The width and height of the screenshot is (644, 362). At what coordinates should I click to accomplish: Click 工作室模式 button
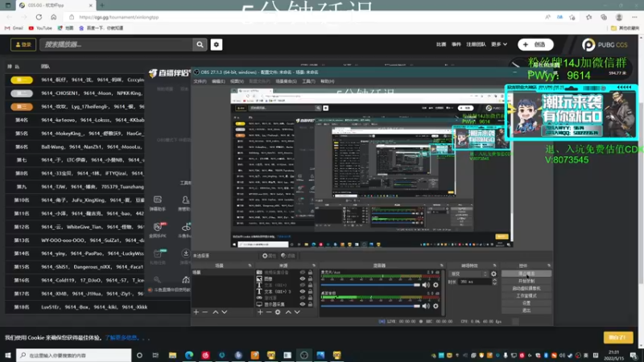526,296
